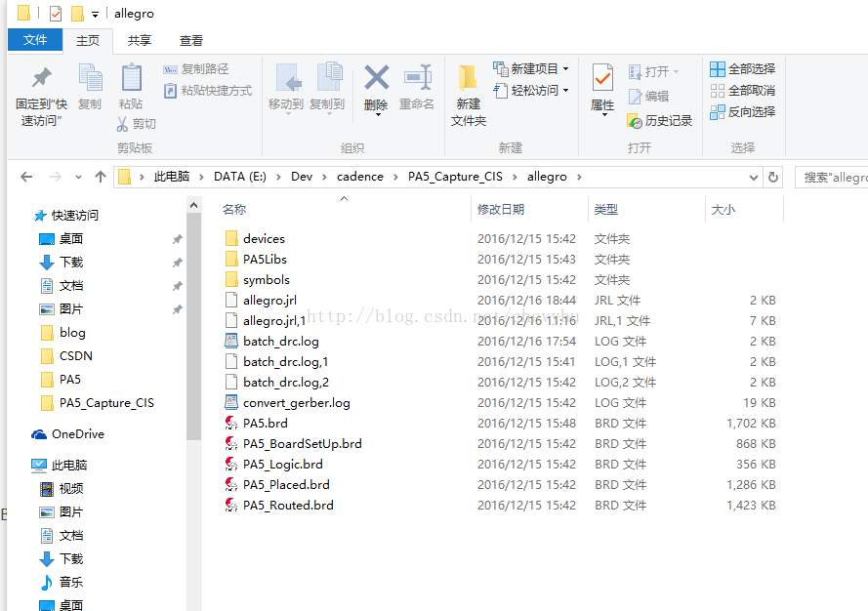868x611 pixels.
Task: Click the refresh button beside address bar
Action: point(773,178)
